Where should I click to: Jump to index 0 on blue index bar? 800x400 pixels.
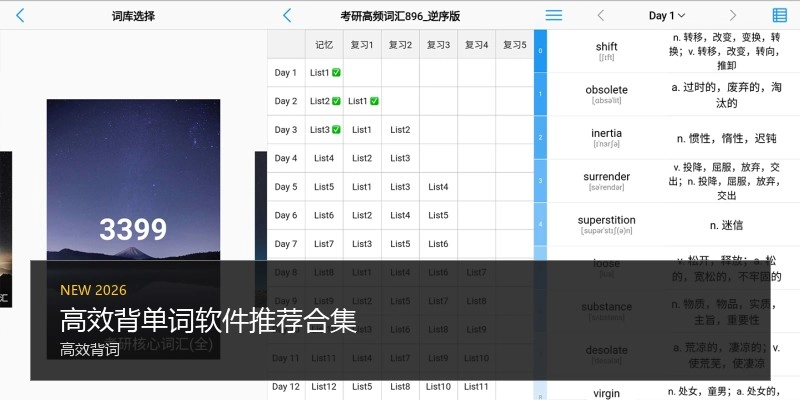pyautogui.click(x=540, y=51)
